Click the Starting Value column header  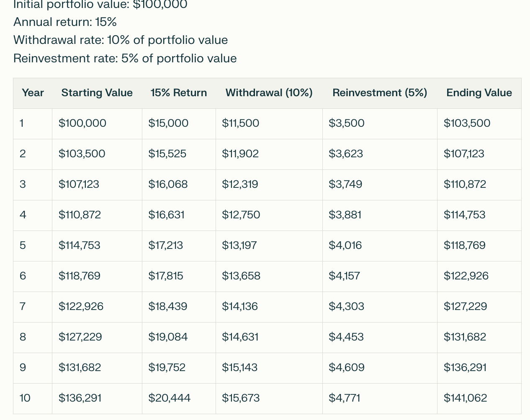point(97,93)
